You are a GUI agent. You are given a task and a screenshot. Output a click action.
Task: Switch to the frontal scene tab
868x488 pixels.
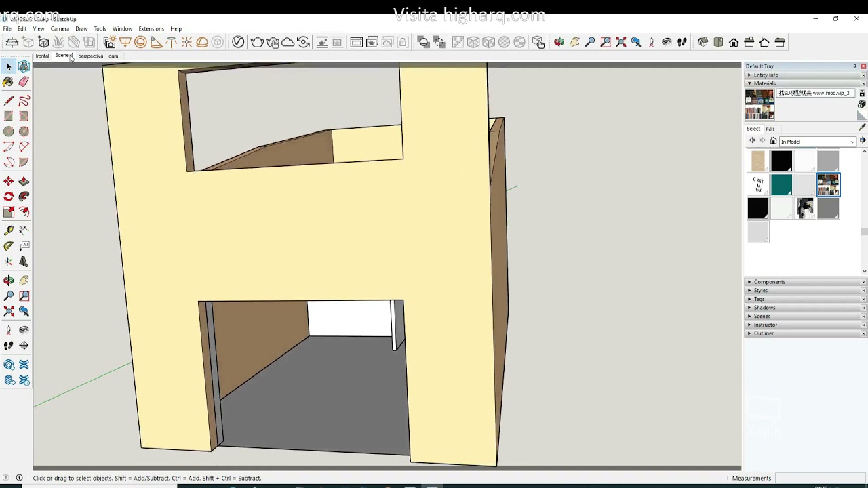(x=42, y=56)
